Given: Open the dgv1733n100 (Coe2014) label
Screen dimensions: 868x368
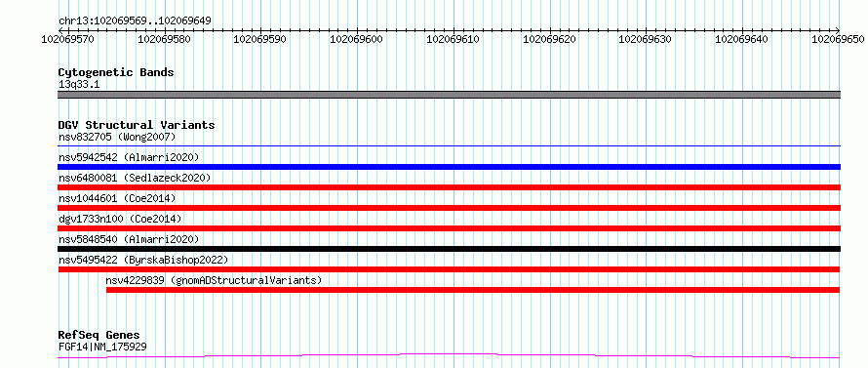Looking at the screenshot, I should point(120,219).
